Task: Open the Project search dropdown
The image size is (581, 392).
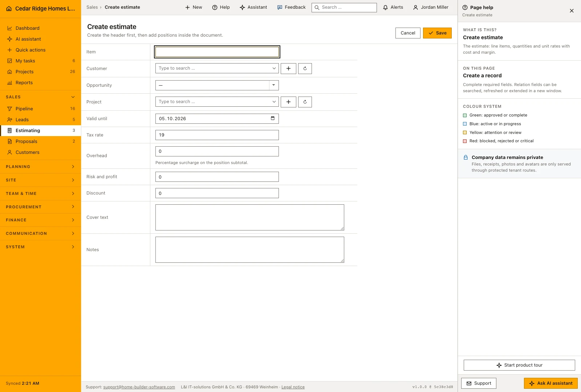Action: pos(217,102)
